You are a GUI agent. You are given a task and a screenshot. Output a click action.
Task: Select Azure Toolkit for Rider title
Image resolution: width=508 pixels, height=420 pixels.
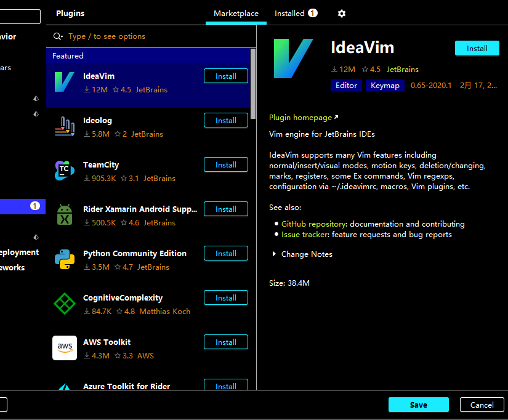(x=126, y=386)
